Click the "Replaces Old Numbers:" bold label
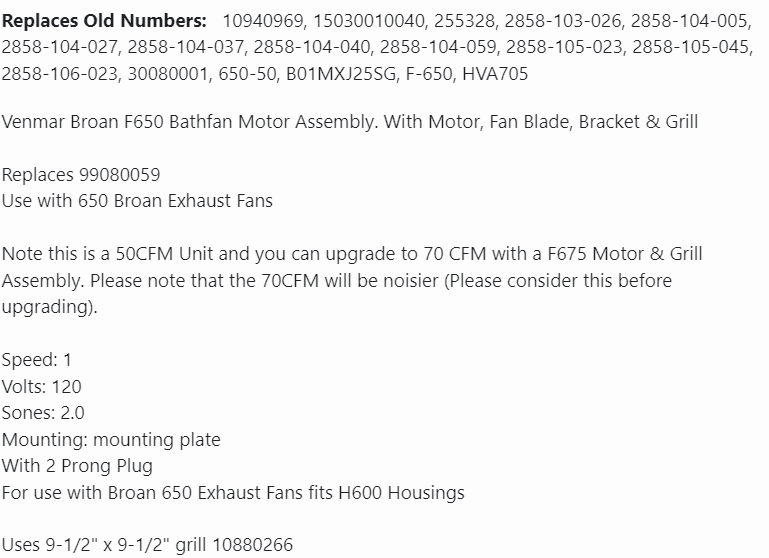 pyautogui.click(x=105, y=20)
